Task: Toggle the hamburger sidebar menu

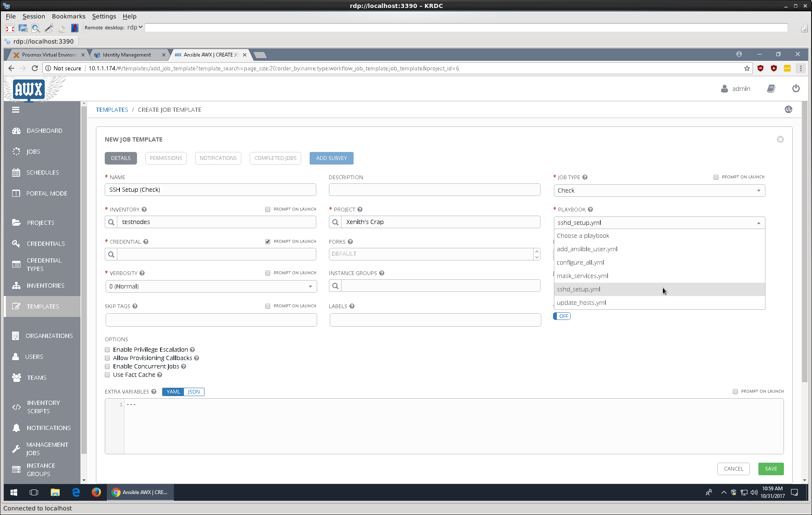Action: pyautogui.click(x=16, y=110)
